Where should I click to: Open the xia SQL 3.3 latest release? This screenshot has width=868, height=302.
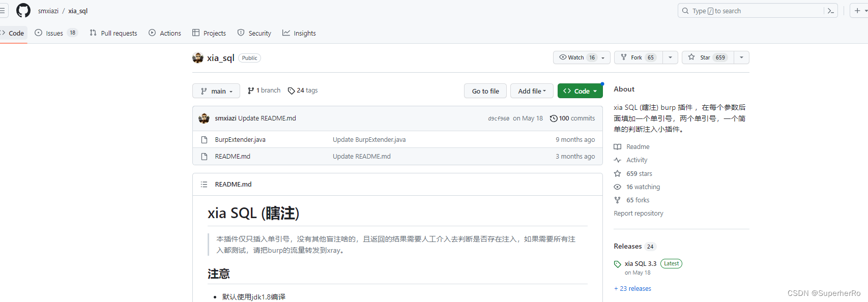[641, 264]
